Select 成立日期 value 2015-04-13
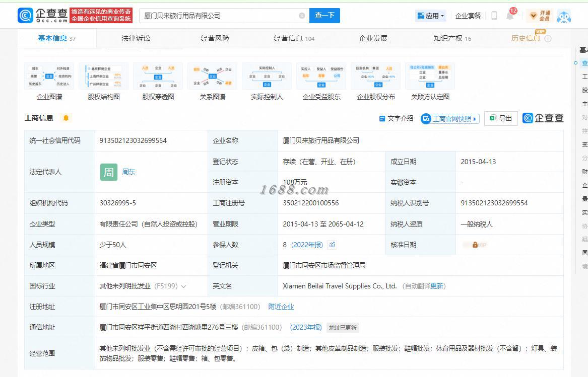This screenshot has height=377, width=588. coord(478,162)
